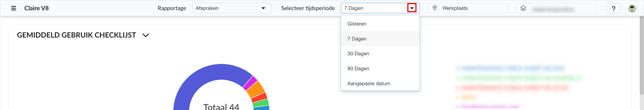Click the Werkplaats location field
The image size is (644, 110).
(468, 8)
